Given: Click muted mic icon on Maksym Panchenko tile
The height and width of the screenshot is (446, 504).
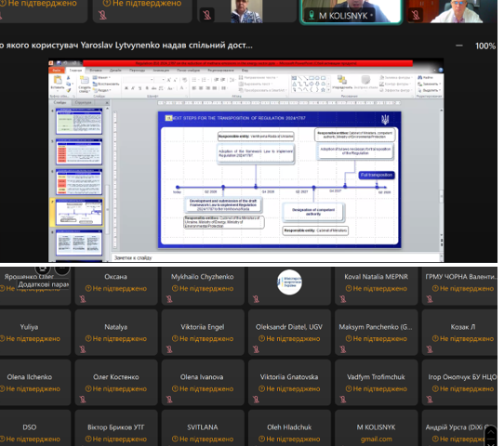Looking at the screenshot, I should (x=343, y=349).
